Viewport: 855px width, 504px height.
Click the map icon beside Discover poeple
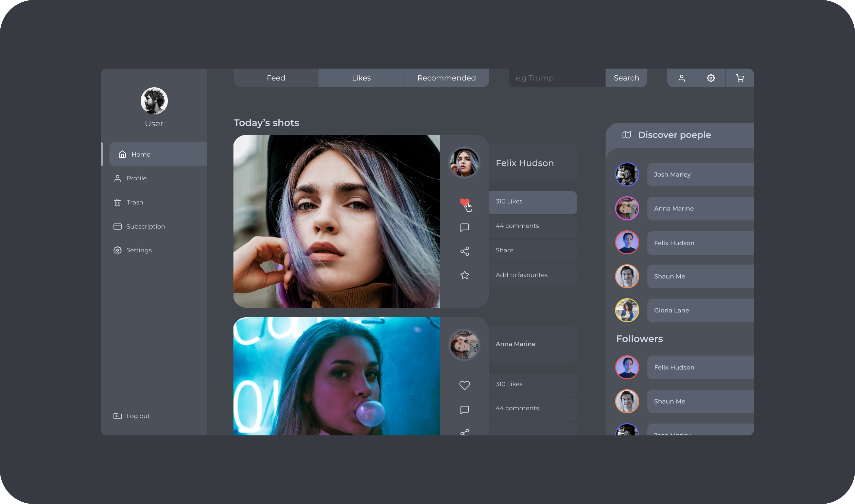click(627, 135)
